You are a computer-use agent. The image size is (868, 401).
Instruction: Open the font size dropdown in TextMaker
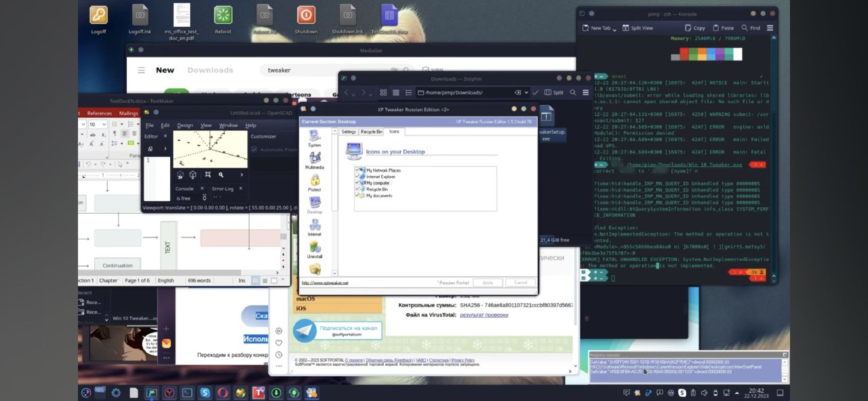click(x=103, y=124)
